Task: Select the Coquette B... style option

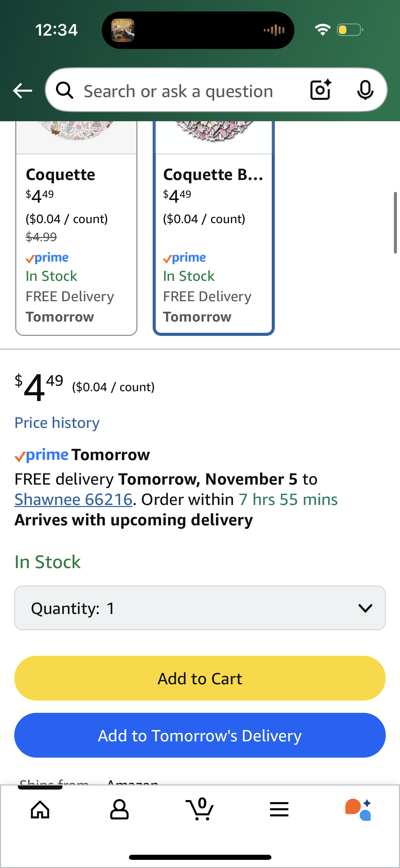Action: click(x=213, y=238)
